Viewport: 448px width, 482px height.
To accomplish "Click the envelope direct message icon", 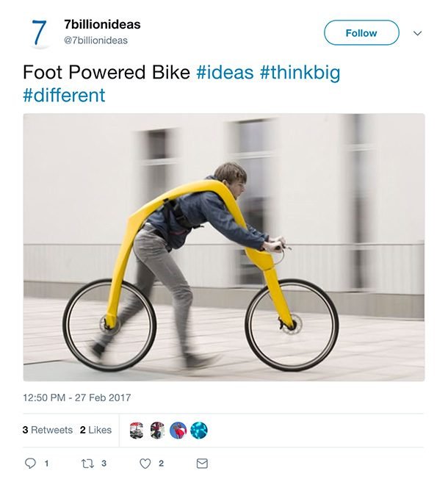I will (x=202, y=463).
